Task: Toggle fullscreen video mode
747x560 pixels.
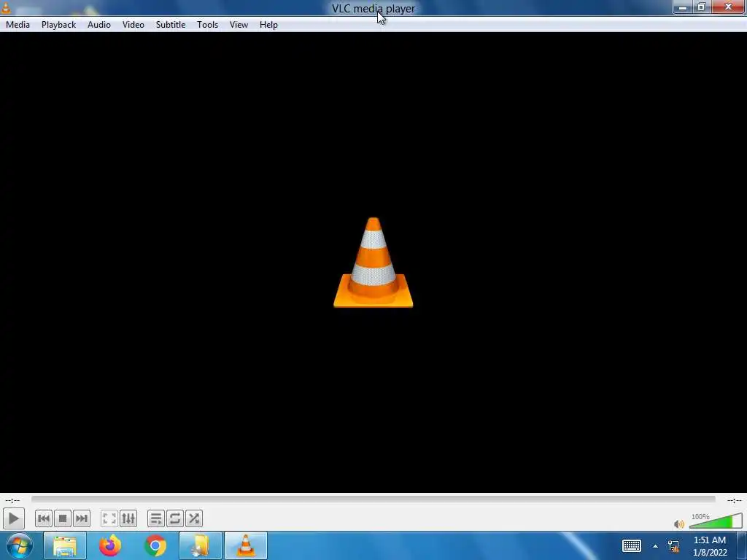Action: click(x=109, y=518)
